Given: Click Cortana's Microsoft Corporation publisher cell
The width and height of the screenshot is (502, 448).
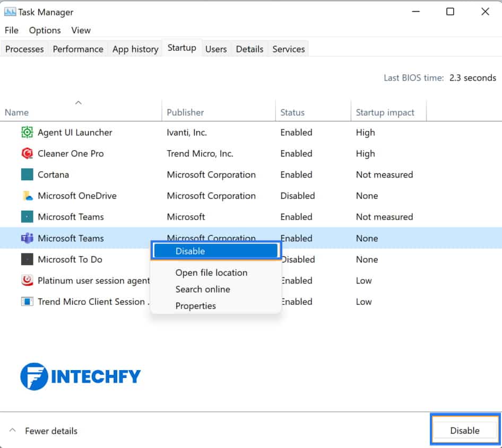Looking at the screenshot, I should point(211,174).
